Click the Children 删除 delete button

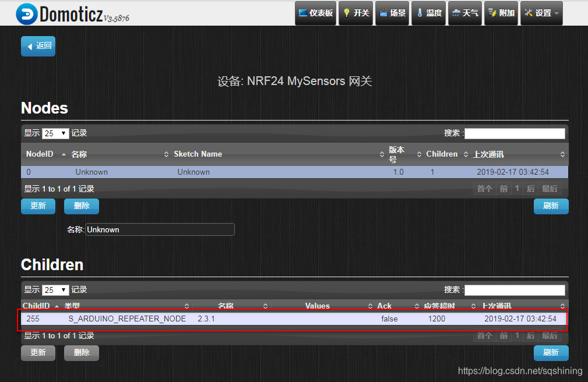pos(82,353)
